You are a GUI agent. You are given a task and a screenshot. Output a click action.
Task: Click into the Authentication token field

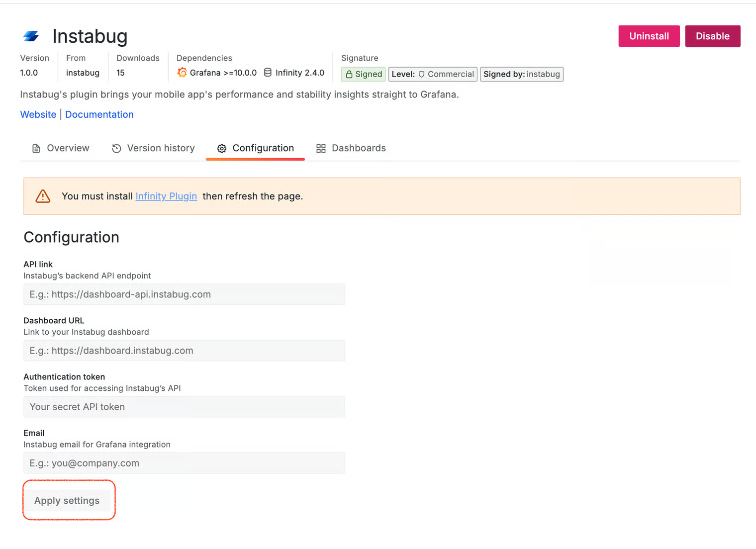pyautogui.click(x=184, y=407)
